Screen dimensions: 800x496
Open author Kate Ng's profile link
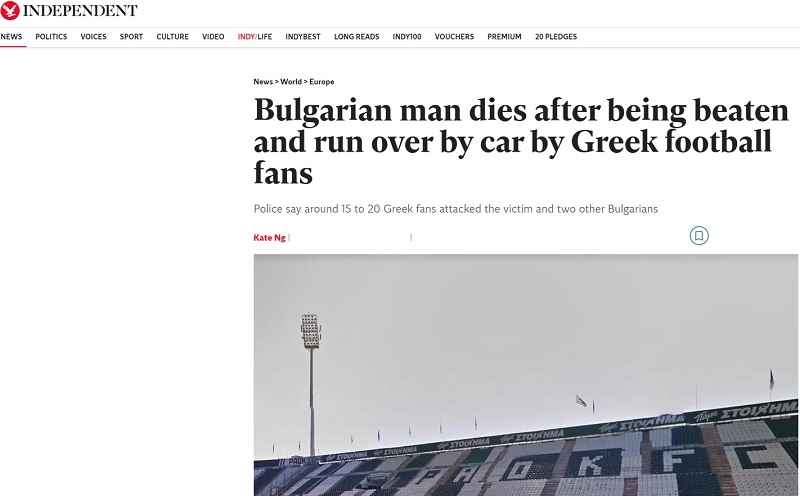click(x=269, y=238)
